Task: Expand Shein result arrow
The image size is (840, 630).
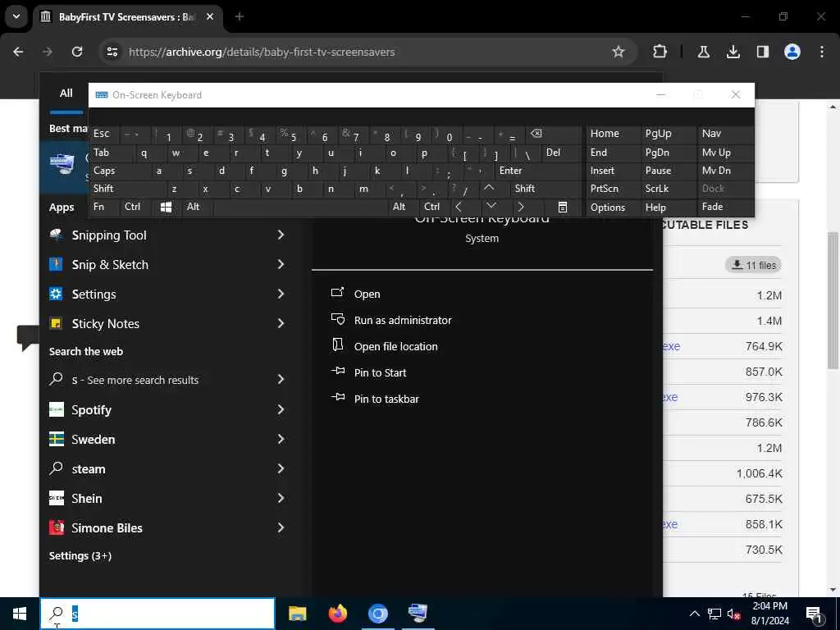Action: [x=281, y=498]
